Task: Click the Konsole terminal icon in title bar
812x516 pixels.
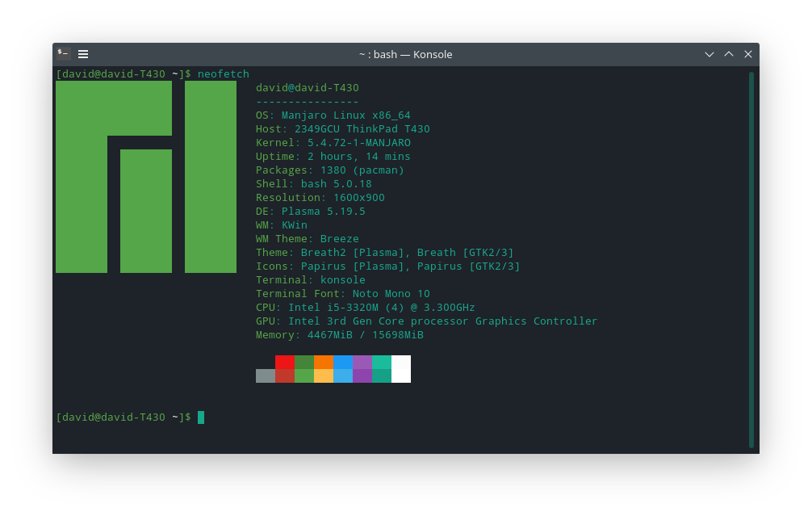Action: coord(64,53)
